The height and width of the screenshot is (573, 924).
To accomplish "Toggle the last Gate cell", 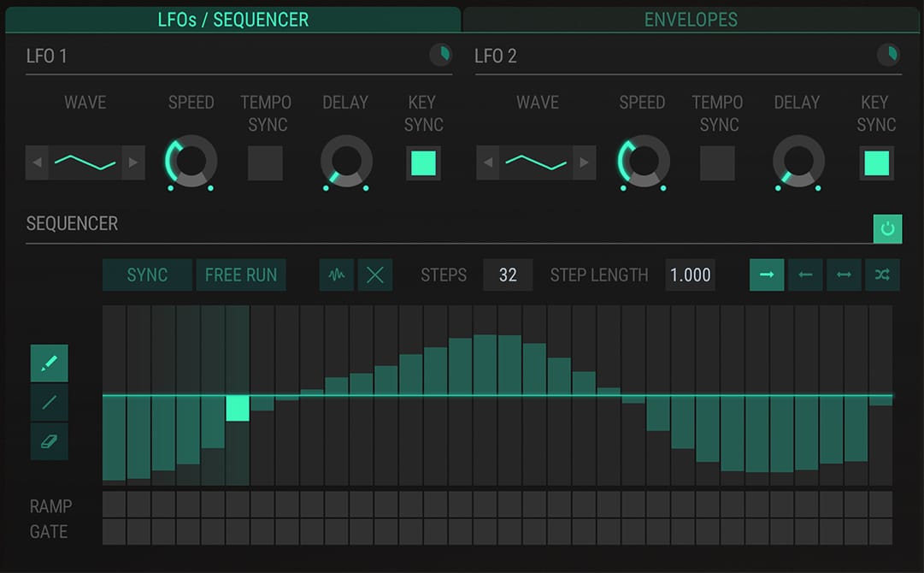I will [x=880, y=532].
